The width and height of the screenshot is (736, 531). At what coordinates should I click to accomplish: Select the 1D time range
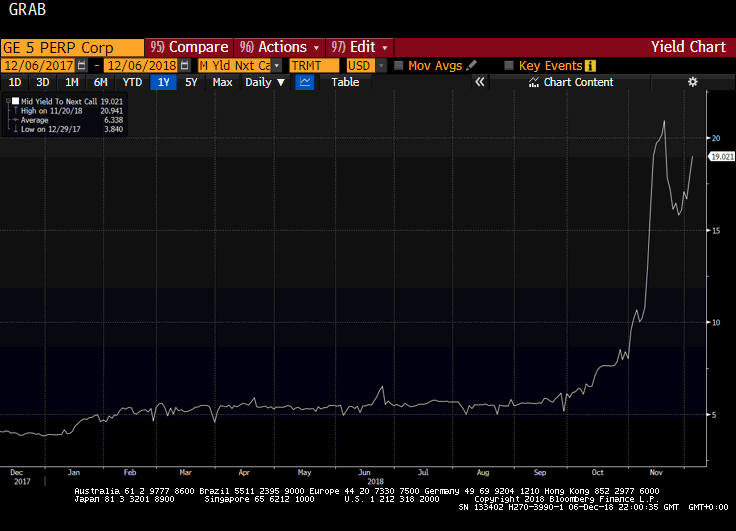coord(15,82)
